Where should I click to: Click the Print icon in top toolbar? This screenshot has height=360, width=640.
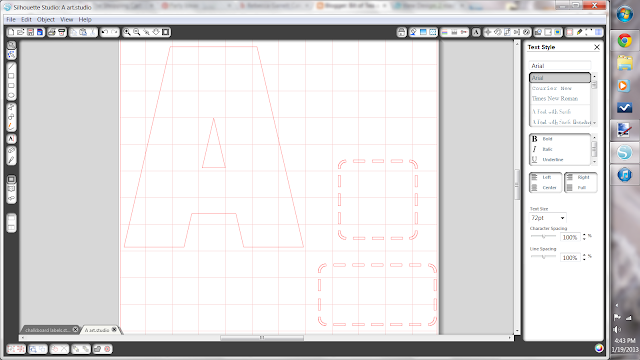pyautogui.click(x=52, y=32)
